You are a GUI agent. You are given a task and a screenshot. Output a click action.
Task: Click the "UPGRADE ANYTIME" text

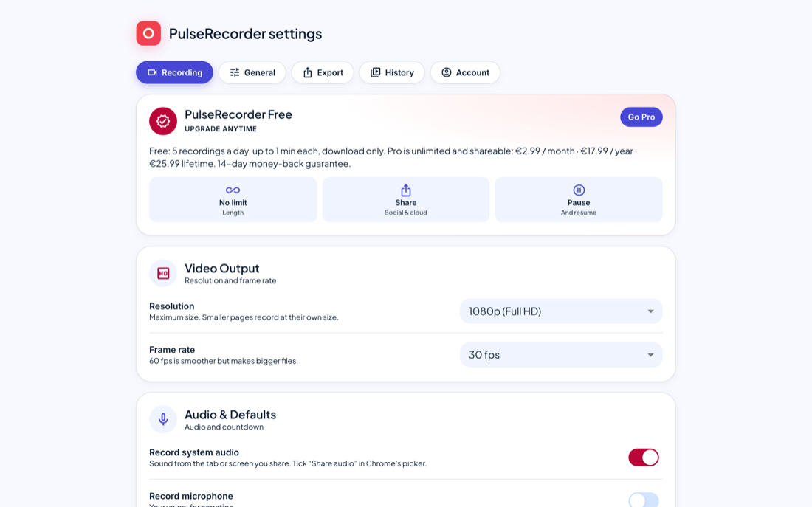click(221, 129)
